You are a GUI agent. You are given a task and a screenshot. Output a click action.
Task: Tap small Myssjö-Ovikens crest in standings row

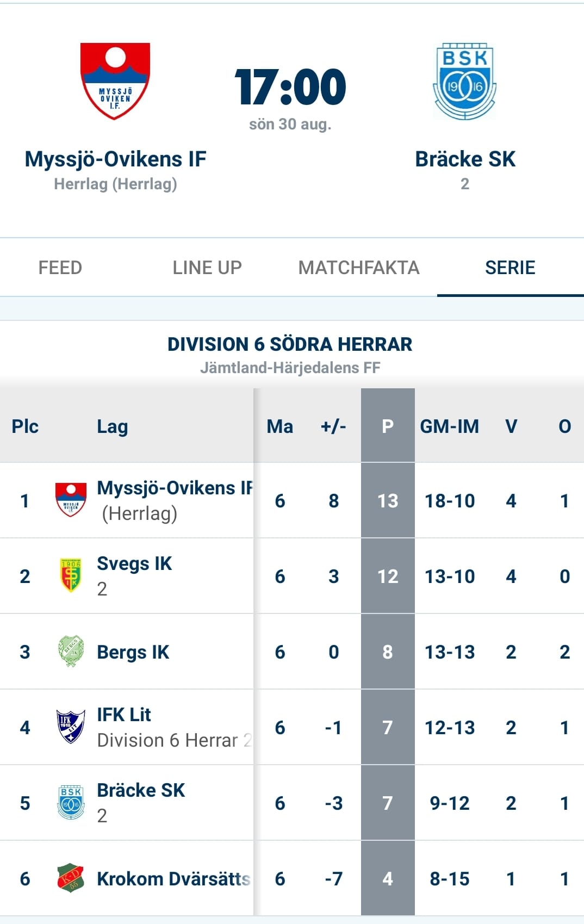point(71,500)
